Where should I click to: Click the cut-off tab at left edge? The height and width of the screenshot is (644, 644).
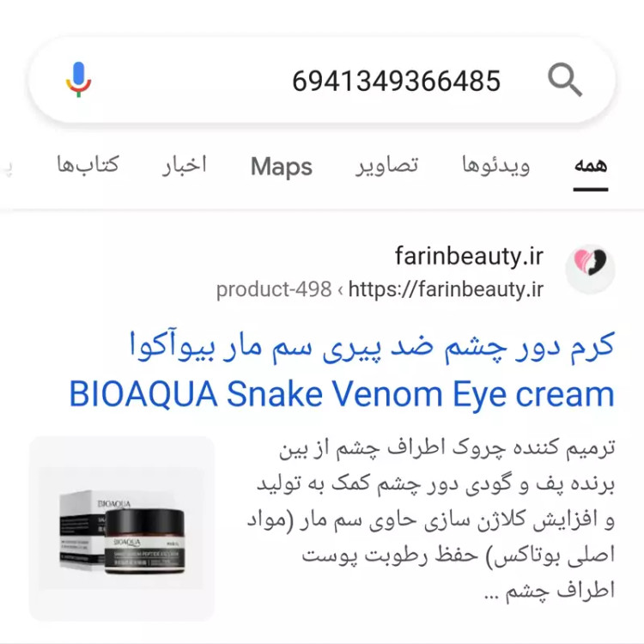coord(7,167)
